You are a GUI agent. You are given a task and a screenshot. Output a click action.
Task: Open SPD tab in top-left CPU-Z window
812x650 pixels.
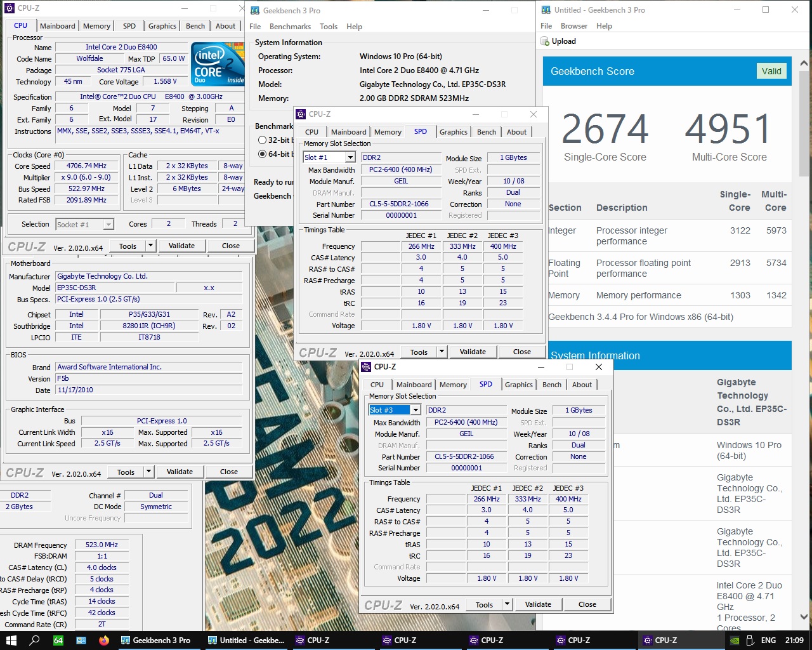coord(129,26)
